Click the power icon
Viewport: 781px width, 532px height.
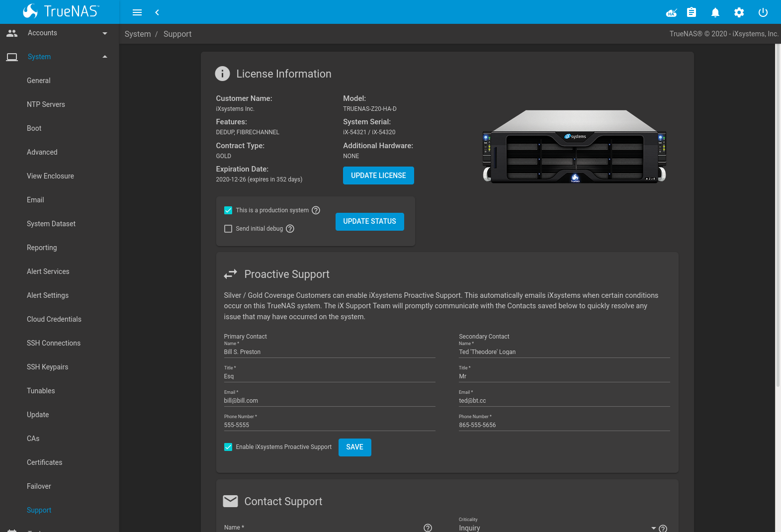coord(763,12)
